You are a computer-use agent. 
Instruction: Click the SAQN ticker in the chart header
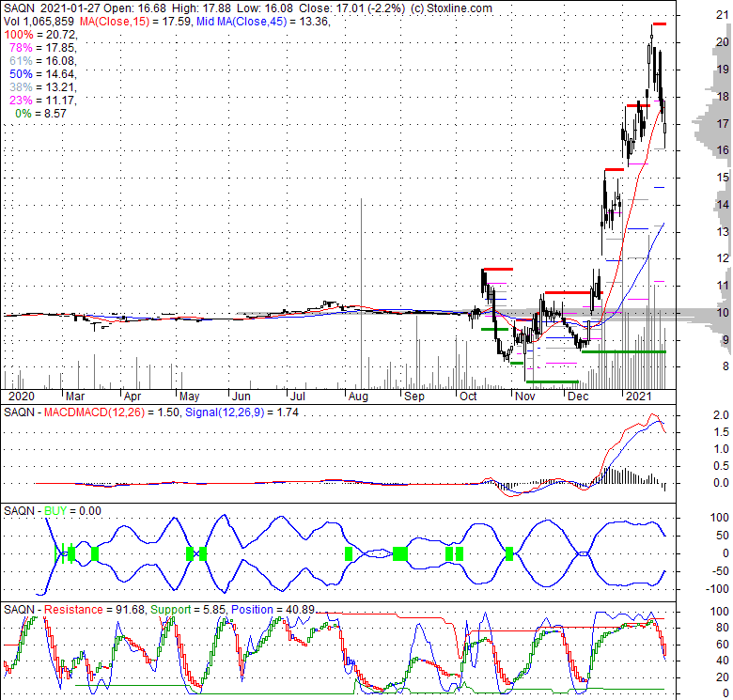coord(19,8)
